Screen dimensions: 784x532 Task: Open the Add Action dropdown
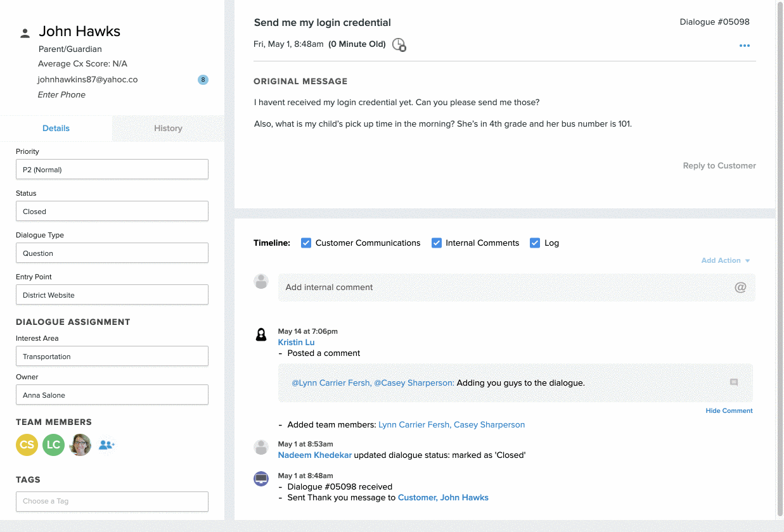[x=726, y=260]
